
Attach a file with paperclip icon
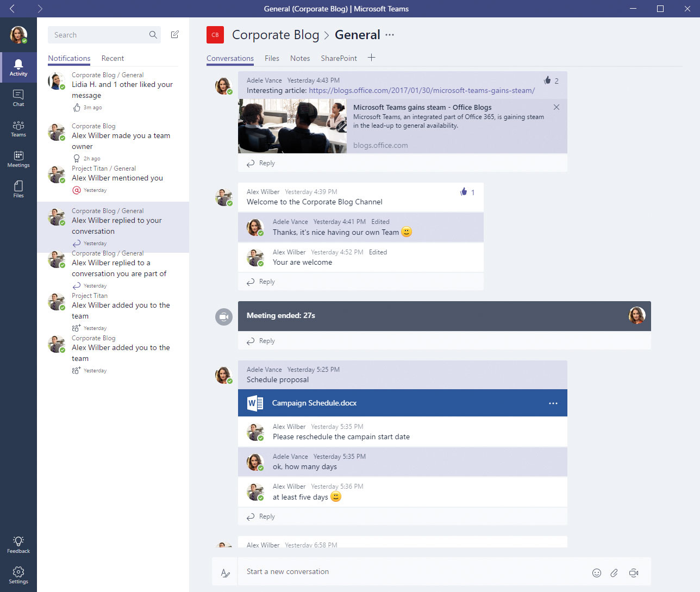tap(614, 572)
